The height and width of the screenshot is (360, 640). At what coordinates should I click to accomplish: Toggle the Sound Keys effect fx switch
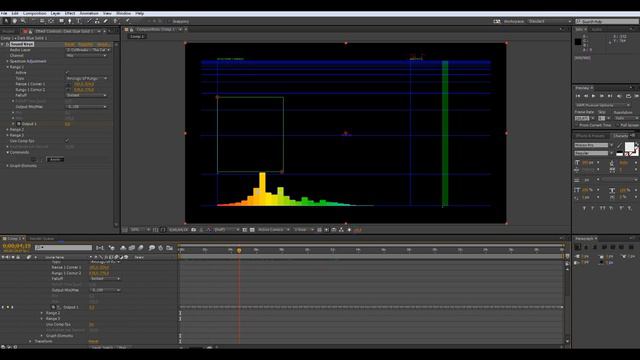click(x=7, y=44)
